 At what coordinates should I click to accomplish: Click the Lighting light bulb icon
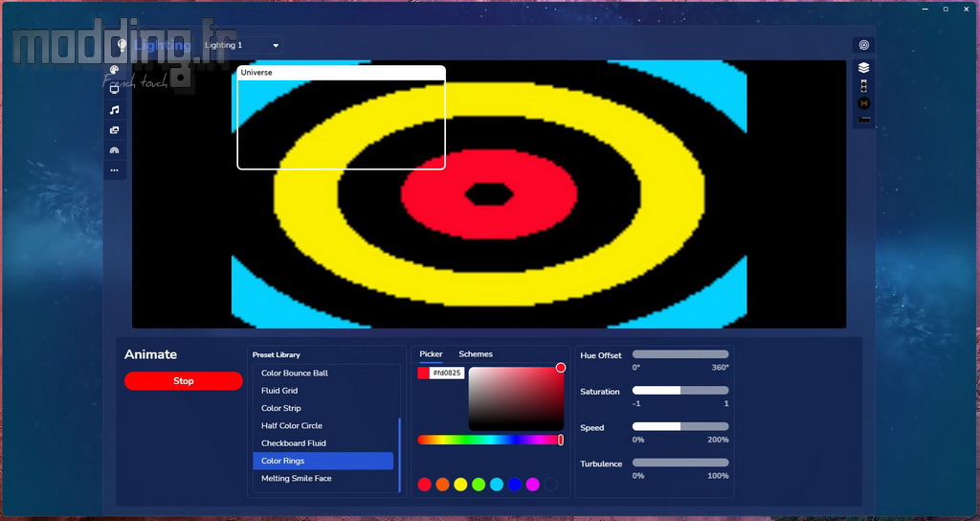tap(122, 45)
